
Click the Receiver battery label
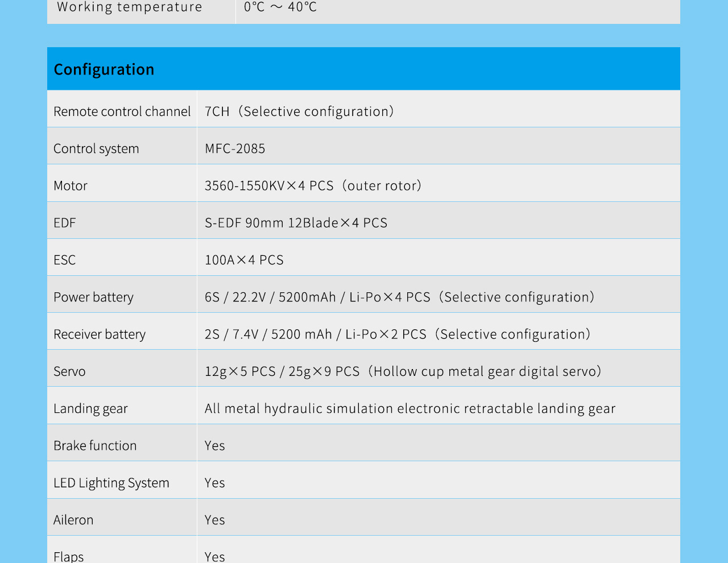[x=100, y=334]
